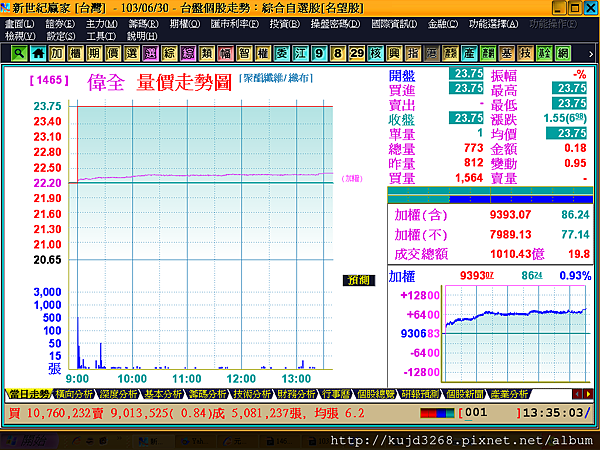The width and height of the screenshot is (600, 450).
Task: Switch to the 當日走勢 tab
Action: pyautogui.click(x=29, y=394)
